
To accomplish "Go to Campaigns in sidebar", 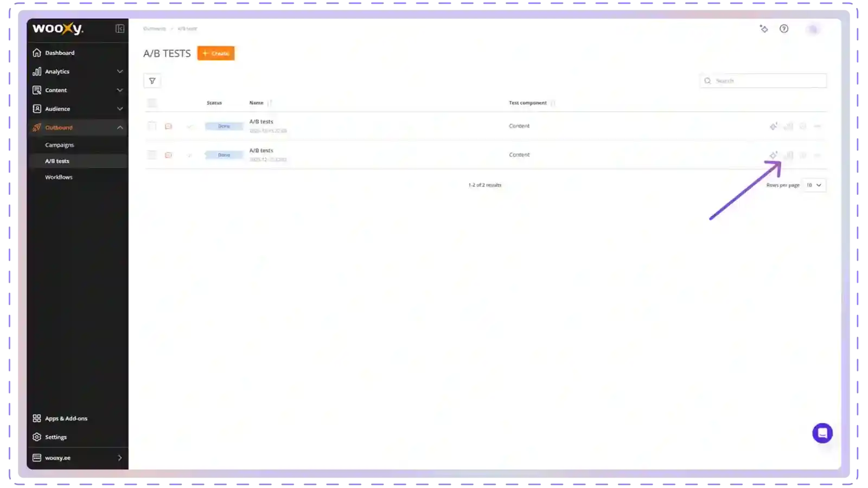I will coord(60,145).
